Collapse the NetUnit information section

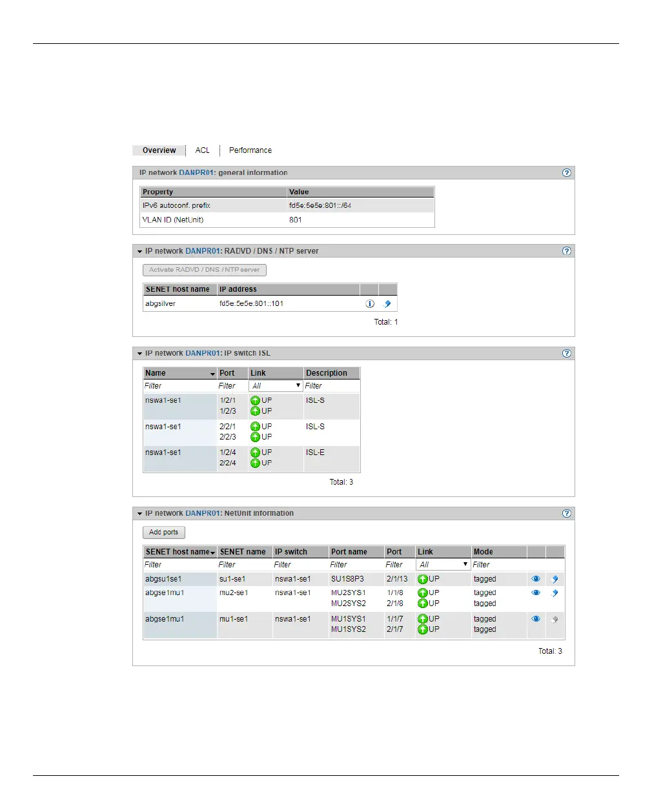tap(139, 514)
